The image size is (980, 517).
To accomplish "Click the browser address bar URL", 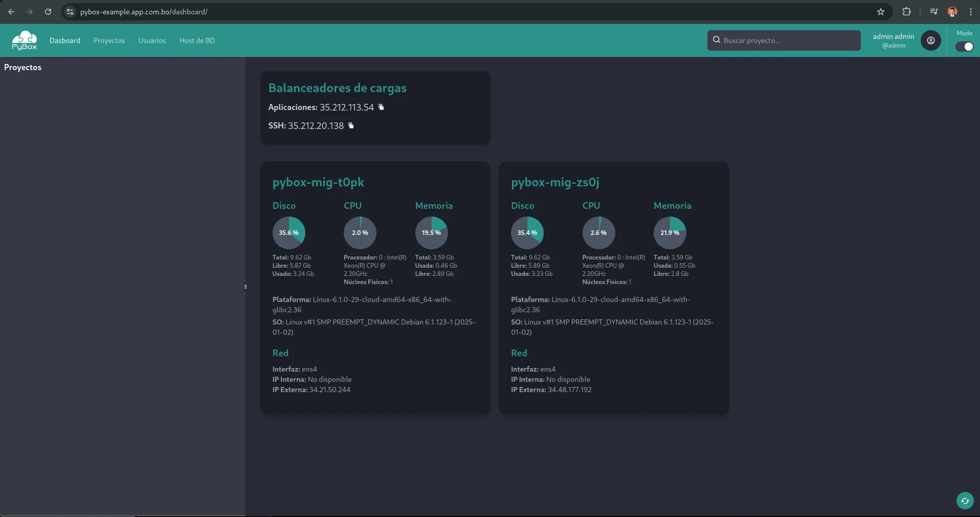I will tap(144, 12).
